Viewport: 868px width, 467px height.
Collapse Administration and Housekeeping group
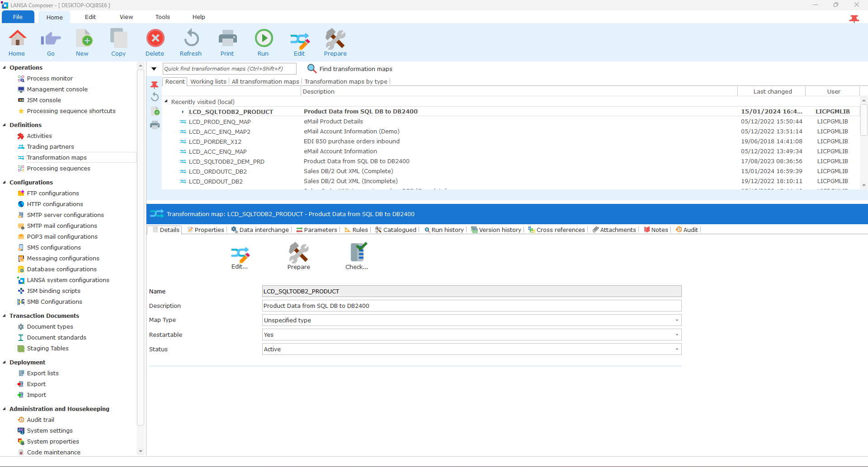click(5, 409)
